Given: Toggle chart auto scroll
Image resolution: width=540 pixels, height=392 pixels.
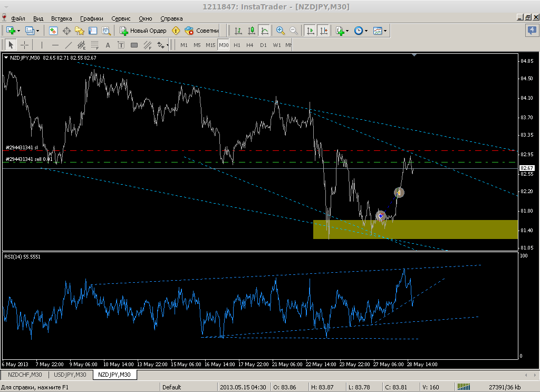Looking at the screenshot, I should click(310, 31).
